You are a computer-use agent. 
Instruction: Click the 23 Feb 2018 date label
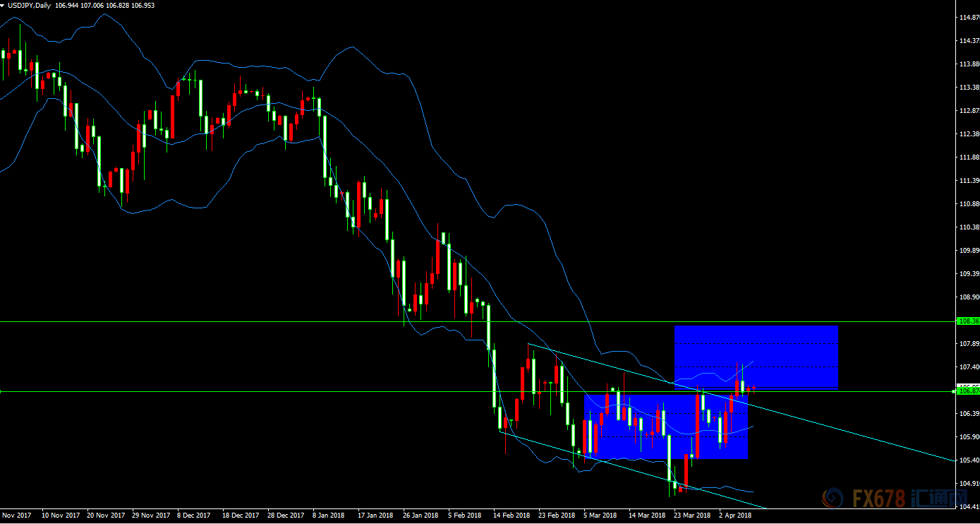[x=557, y=516]
